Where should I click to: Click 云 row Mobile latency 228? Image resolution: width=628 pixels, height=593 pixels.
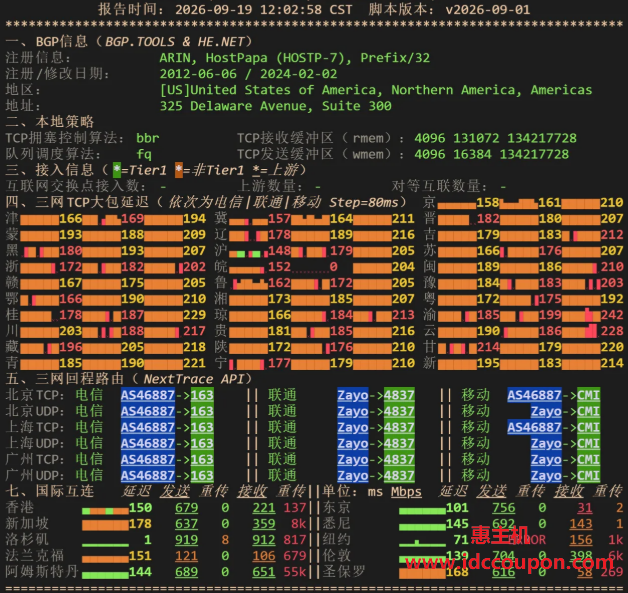[x=612, y=331]
